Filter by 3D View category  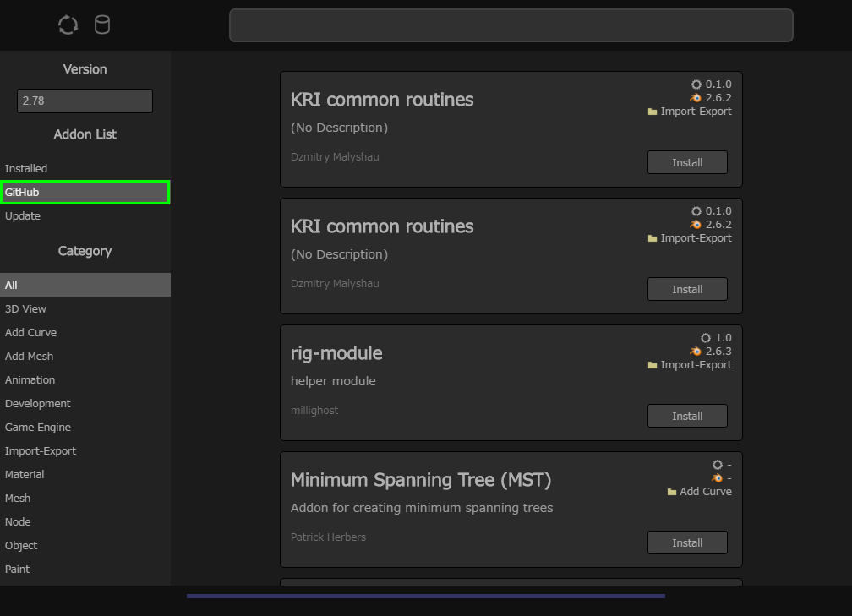click(x=85, y=308)
